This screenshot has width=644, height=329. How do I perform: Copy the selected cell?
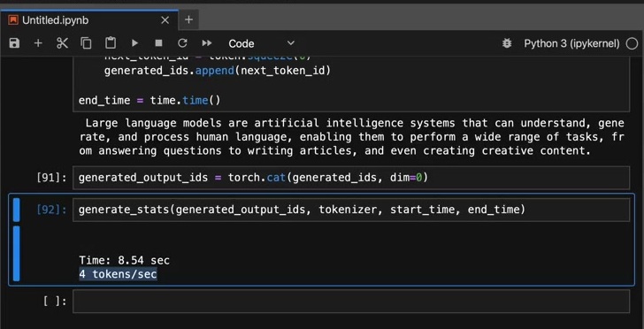86,43
